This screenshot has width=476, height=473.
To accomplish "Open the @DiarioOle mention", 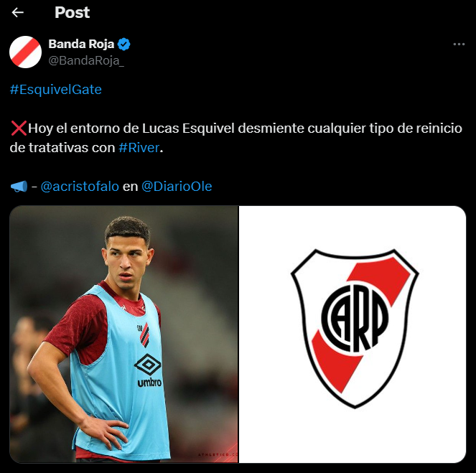I will [177, 187].
